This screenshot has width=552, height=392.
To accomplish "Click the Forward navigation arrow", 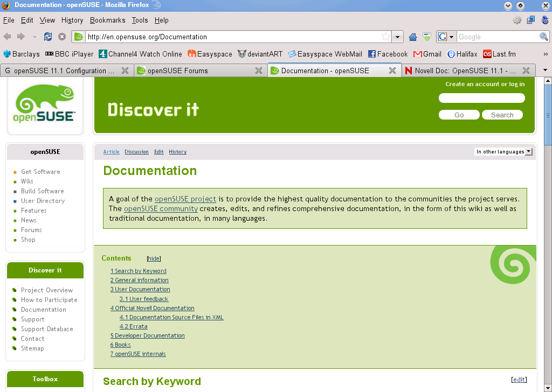I will (21, 37).
